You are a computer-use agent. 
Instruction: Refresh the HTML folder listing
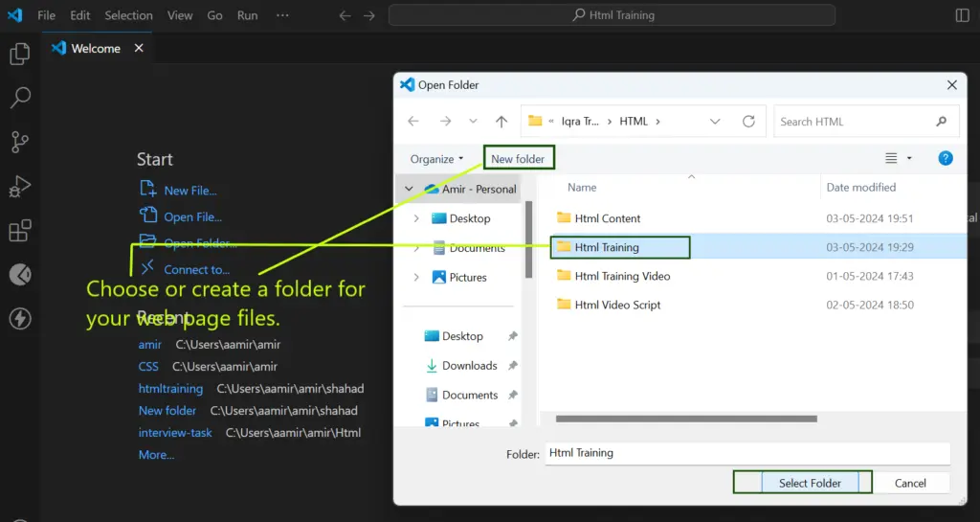tap(748, 122)
